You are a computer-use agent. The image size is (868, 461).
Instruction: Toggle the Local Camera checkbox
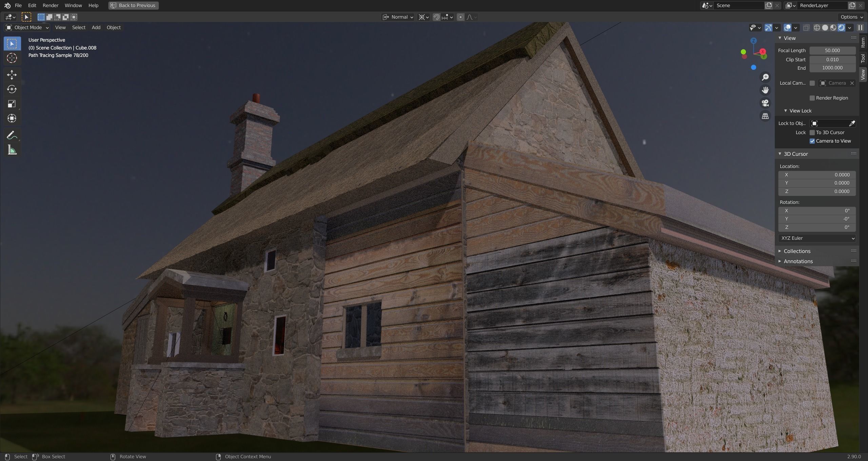[x=812, y=83]
